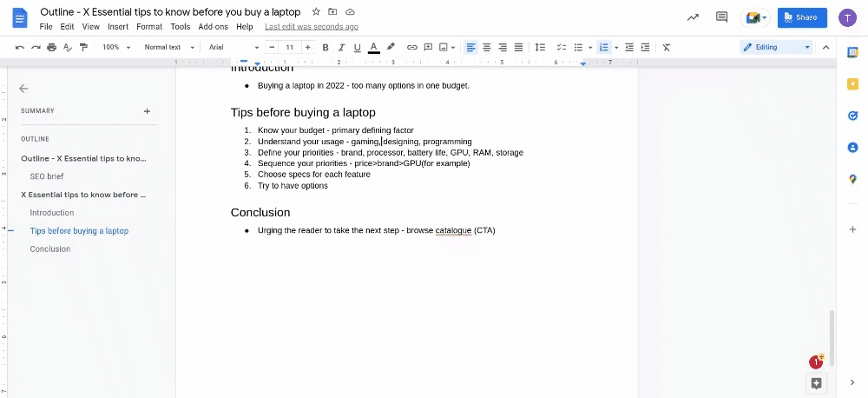This screenshot has width=868, height=398.
Task: Open the activity dashboard trend icon
Action: [693, 17]
